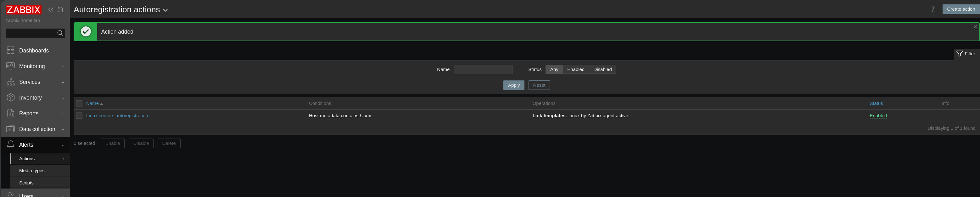Click the zabbix.home.lan server name

23,20
